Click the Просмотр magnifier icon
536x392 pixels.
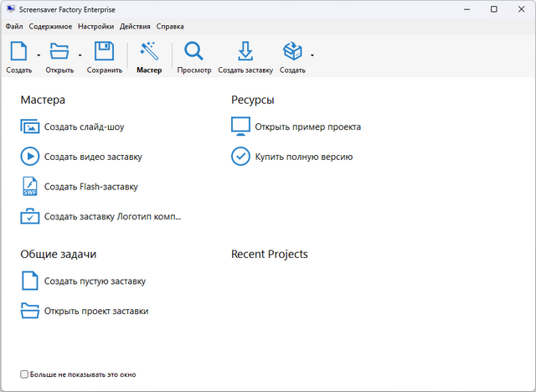click(x=193, y=52)
